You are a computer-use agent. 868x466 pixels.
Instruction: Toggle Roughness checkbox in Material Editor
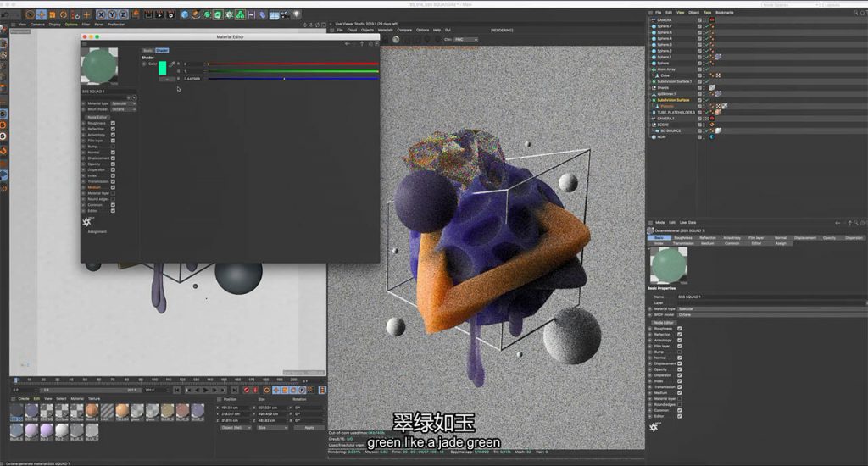click(113, 123)
